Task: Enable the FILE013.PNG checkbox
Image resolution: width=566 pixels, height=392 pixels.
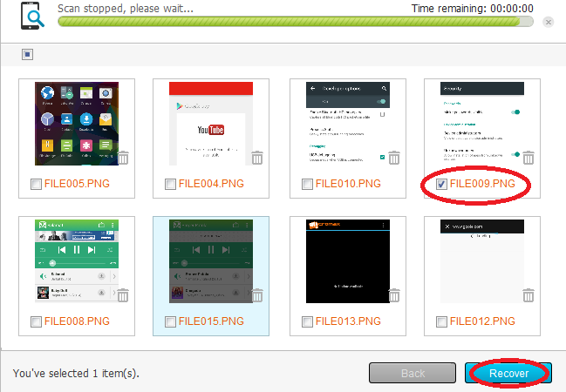Action: tap(307, 322)
